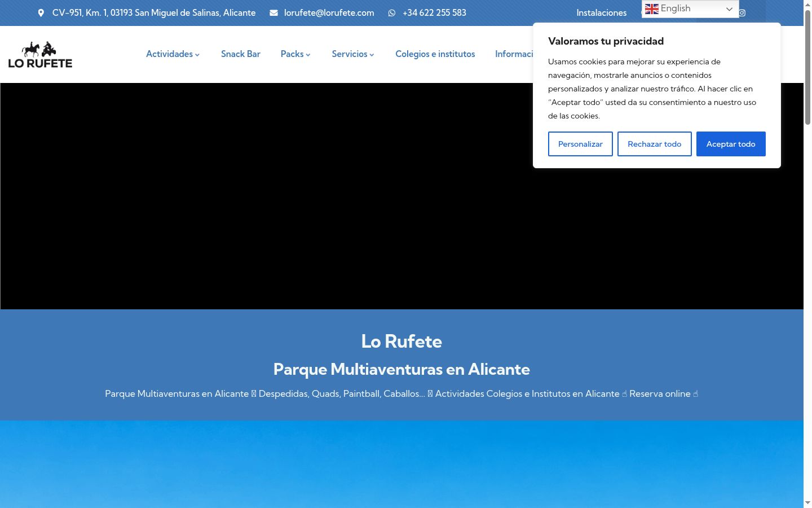
Task: Click the envelope email icon
Action: point(273,13)
